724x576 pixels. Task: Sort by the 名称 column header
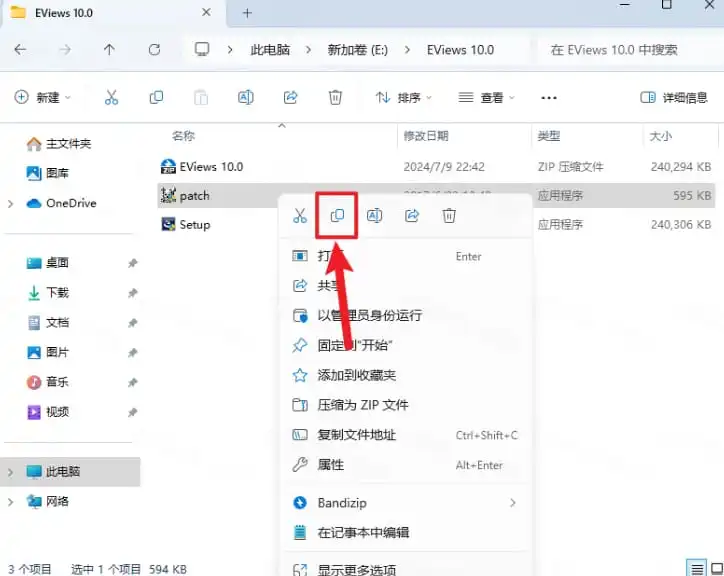click(x=184, y=136)
